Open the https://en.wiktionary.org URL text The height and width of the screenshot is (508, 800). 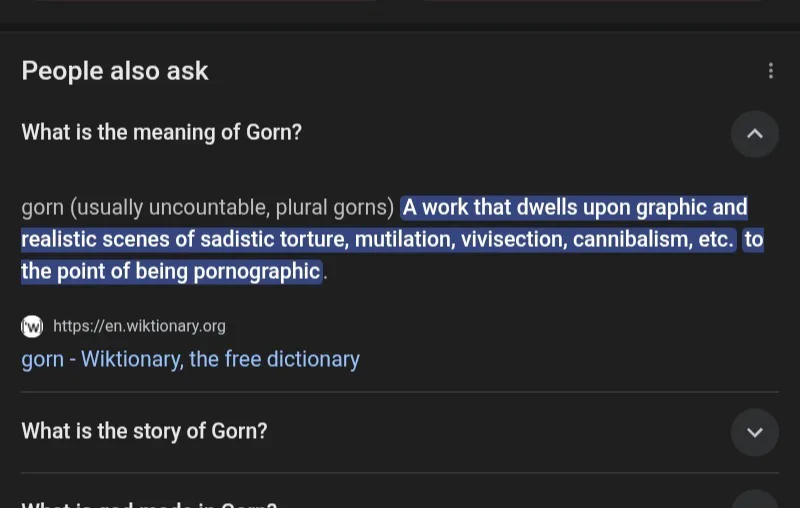point(139,326)
